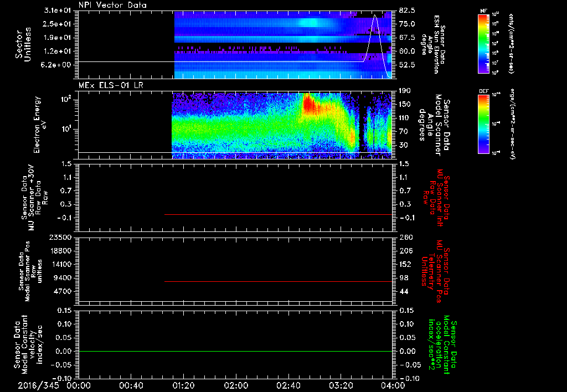Click the "2.5e+01" sector tick label
Screen dimensions: 567x392
tap(58, 24)
